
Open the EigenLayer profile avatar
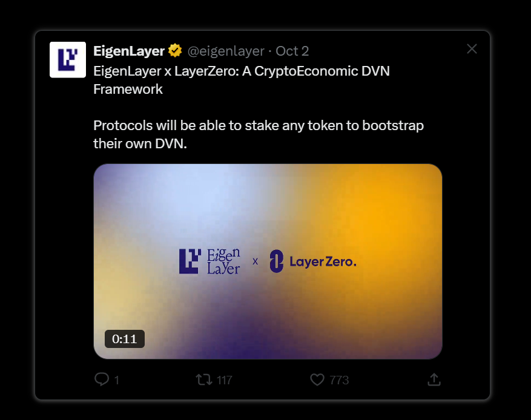[x=67, y=60]
